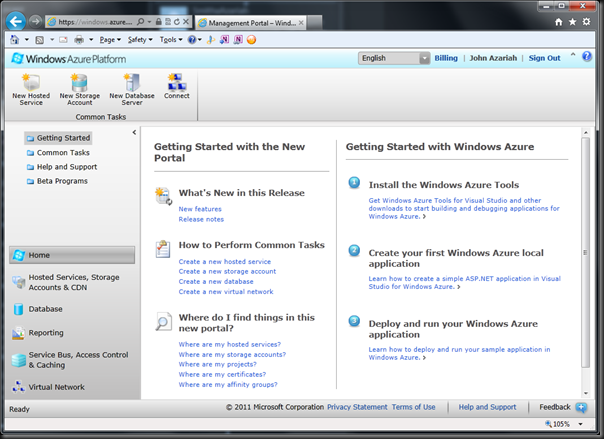
Task: Select Beta Programs folder item
Action: (x=62, y=181)
